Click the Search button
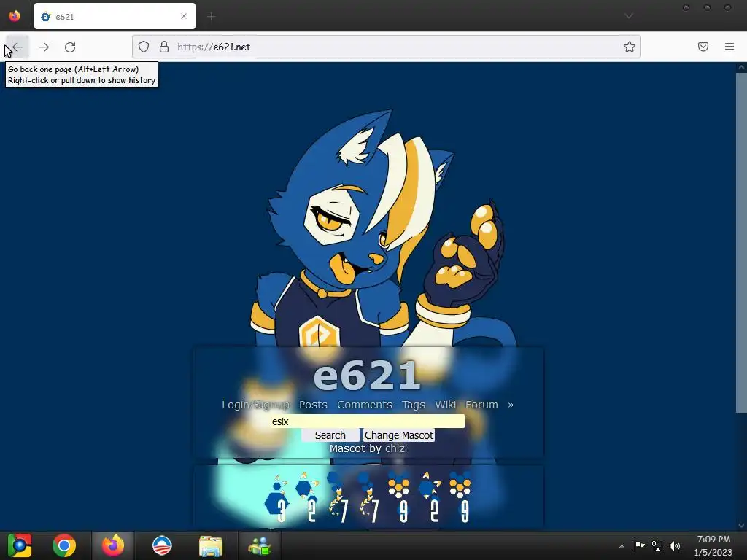 [330, 435]
